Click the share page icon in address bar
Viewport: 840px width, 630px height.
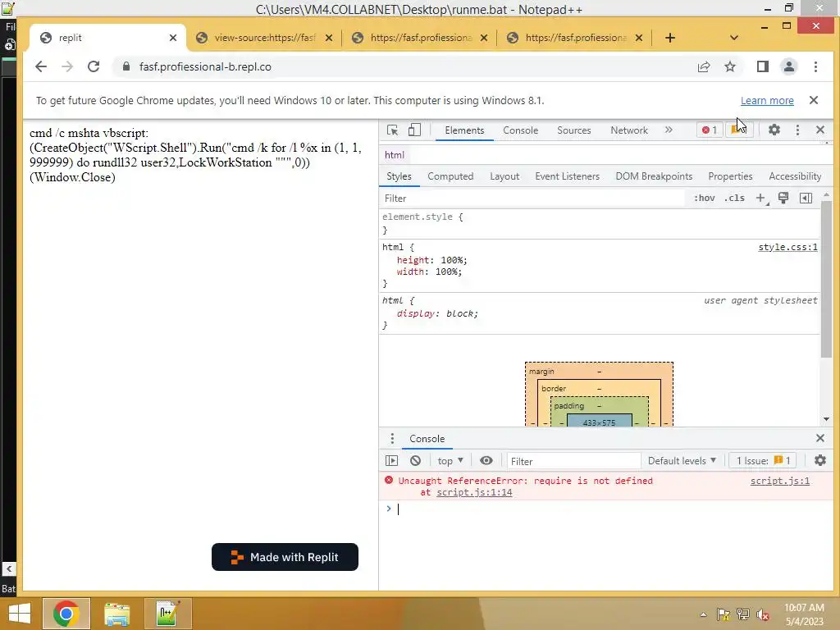[703, 66]
